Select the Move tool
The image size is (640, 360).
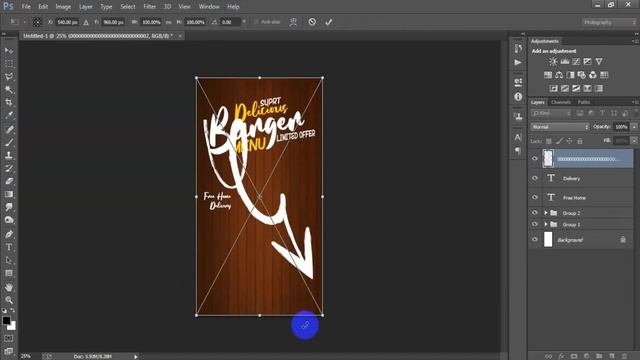(x=9, y=50)
